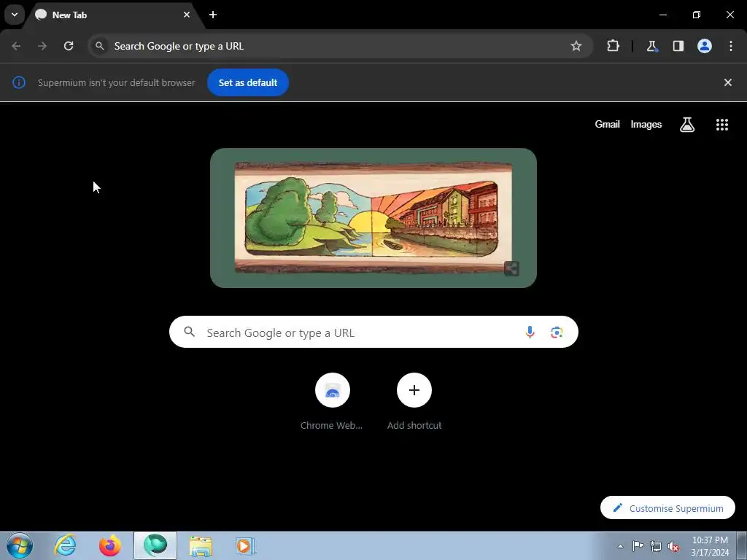Click Add shortcut plus tile
747x560 pixels.
coord(414,401)
